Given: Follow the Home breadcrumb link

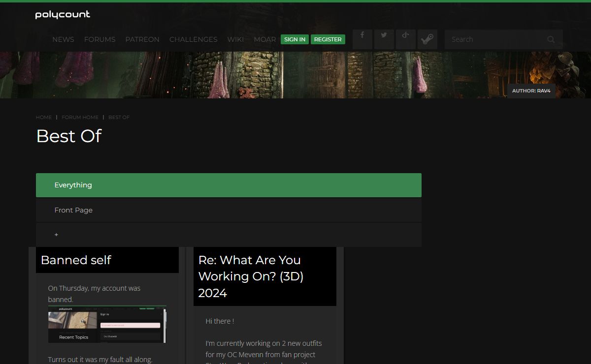Looking at the screenshot, I should 44,117.
